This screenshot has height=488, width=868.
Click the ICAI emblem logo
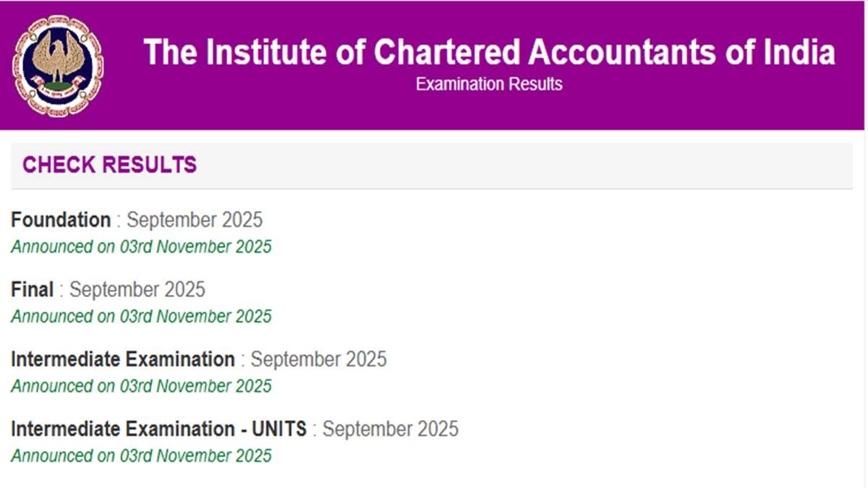pos(57,66)
